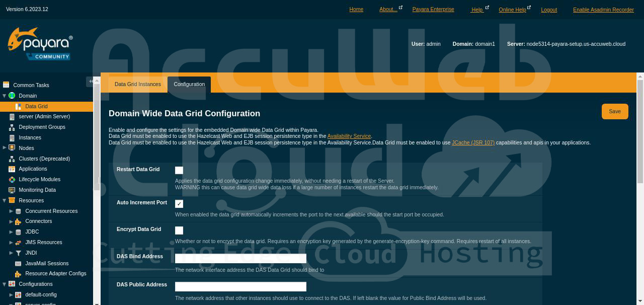Collapse the Configurations tree node
Screen dimensions: 644x305
pyautogui.click(x=5, y=284)
